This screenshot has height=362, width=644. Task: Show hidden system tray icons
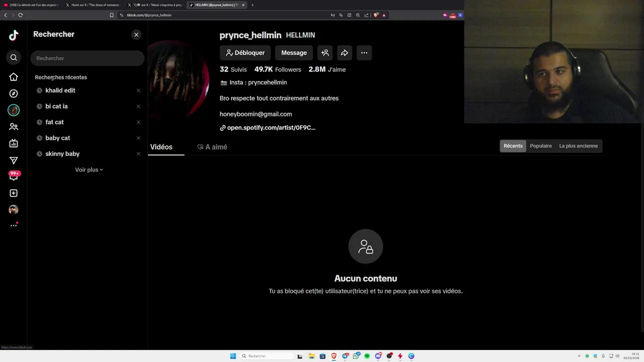(x=579, y=356)
